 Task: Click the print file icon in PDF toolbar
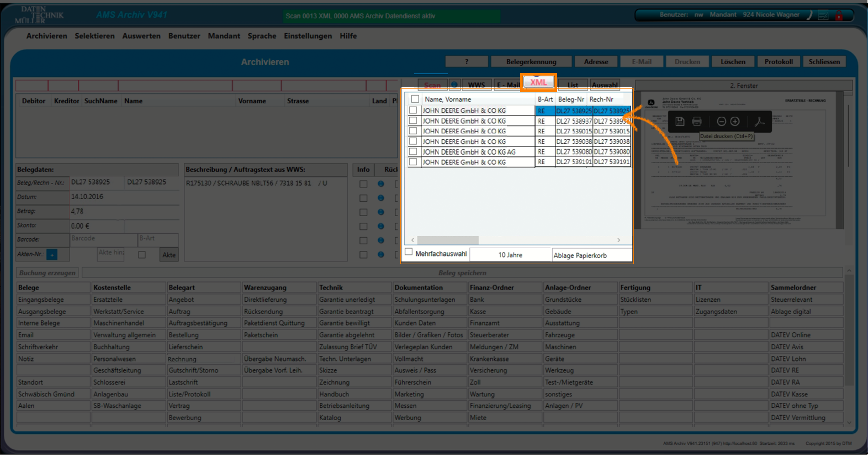[x=697, y=122]
